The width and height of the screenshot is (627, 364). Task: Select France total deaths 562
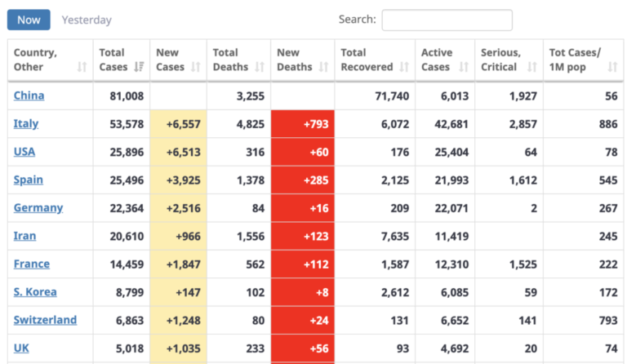pos(255,264)
